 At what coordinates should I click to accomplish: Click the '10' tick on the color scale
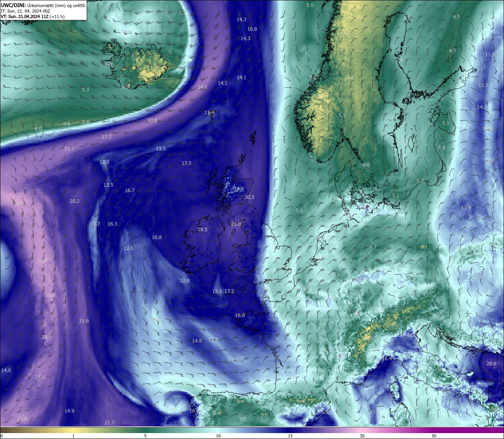(x=218, y=436)
